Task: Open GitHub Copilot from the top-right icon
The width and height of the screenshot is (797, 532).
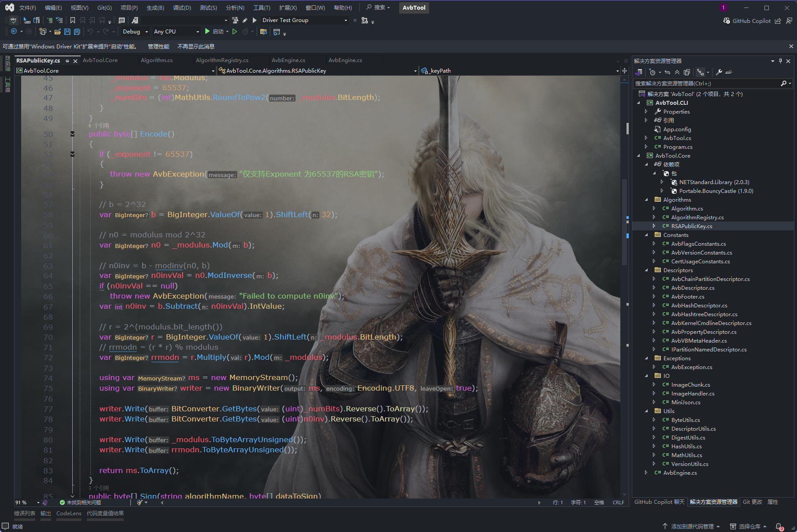Action: [727, 21]
